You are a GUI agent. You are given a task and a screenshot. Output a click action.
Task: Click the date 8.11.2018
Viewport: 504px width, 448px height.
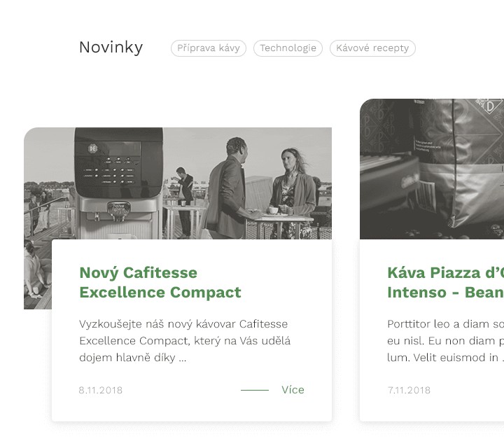[101, 390]
